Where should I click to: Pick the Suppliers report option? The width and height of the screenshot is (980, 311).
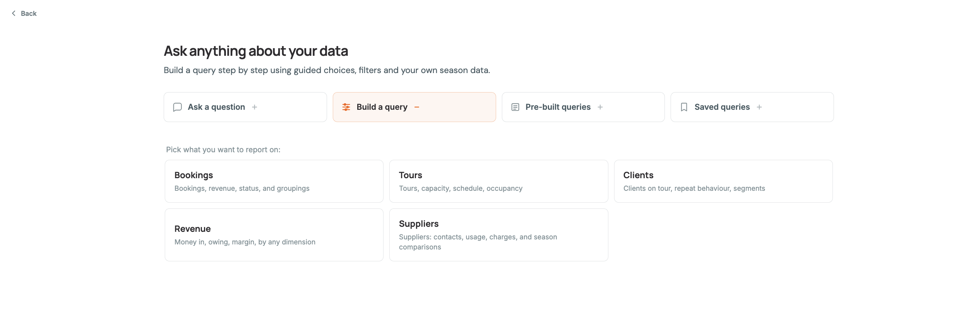(498, 235)
